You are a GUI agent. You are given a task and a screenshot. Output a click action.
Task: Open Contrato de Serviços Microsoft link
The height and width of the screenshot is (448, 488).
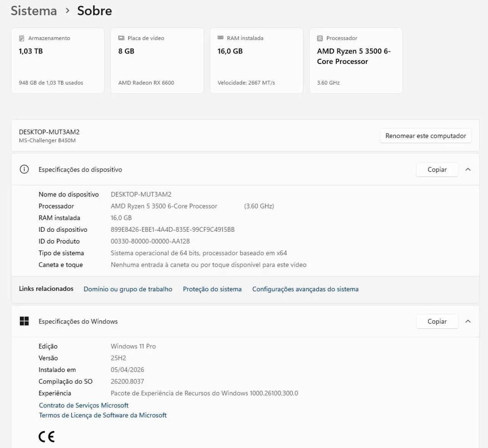84,405
